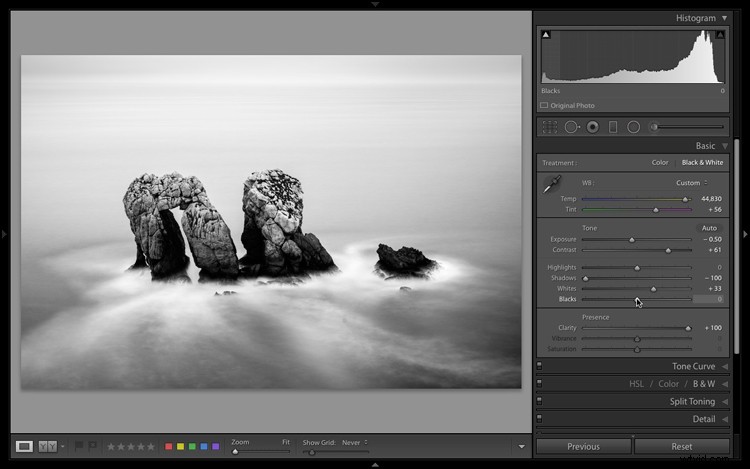Click the Clarity slider handle

coord(688,328)
